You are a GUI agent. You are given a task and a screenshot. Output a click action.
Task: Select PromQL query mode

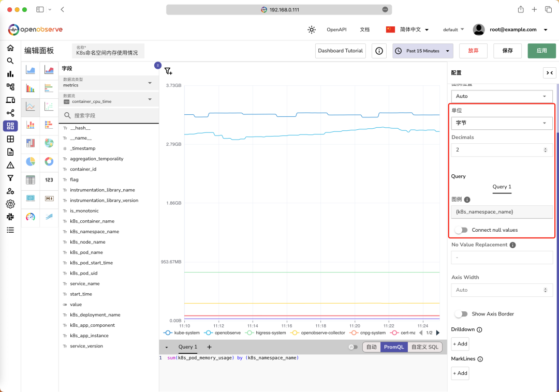click(394, 347)
